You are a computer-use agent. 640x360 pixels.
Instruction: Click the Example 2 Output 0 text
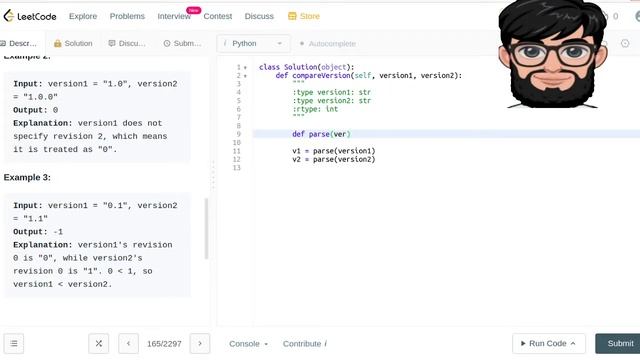coord(36,110)
